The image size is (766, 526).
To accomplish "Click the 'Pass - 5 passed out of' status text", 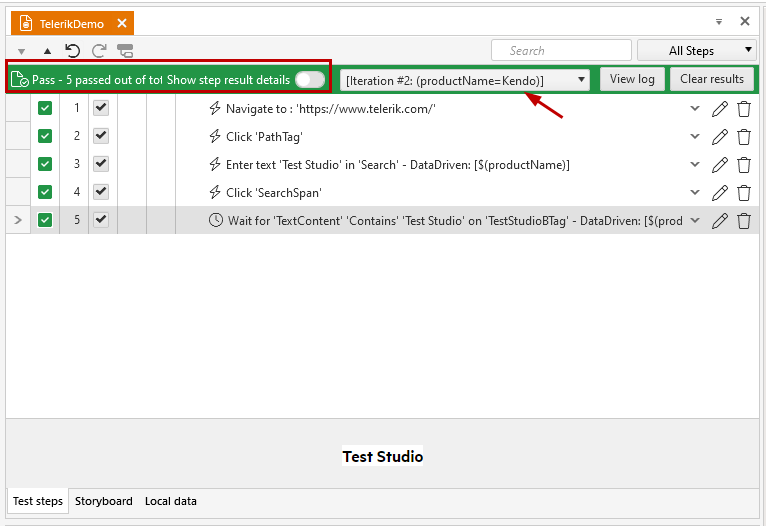I will (97, 80).
